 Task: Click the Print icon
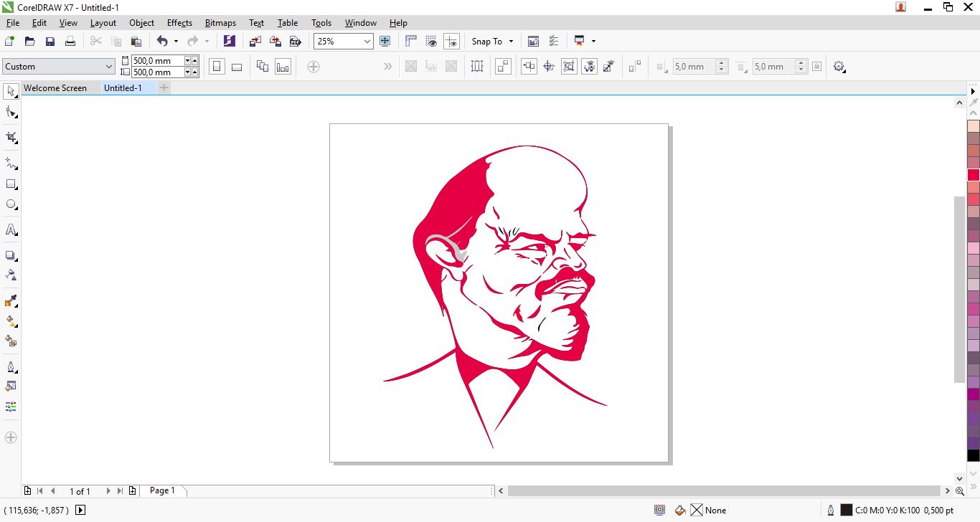[x=70, y=42]
